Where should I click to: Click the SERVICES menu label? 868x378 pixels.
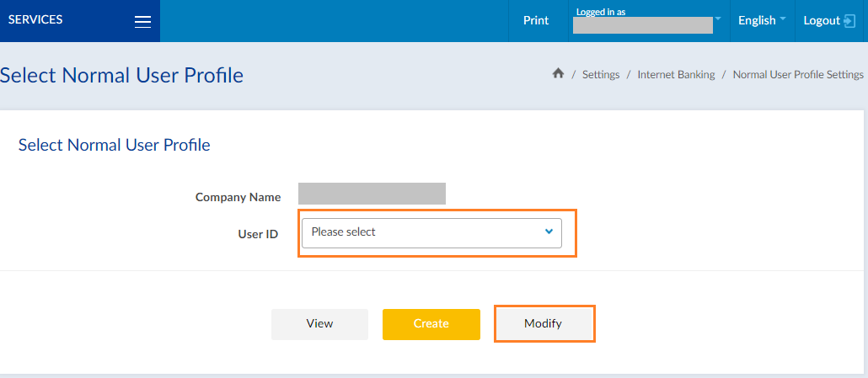(x=35, y=20)
